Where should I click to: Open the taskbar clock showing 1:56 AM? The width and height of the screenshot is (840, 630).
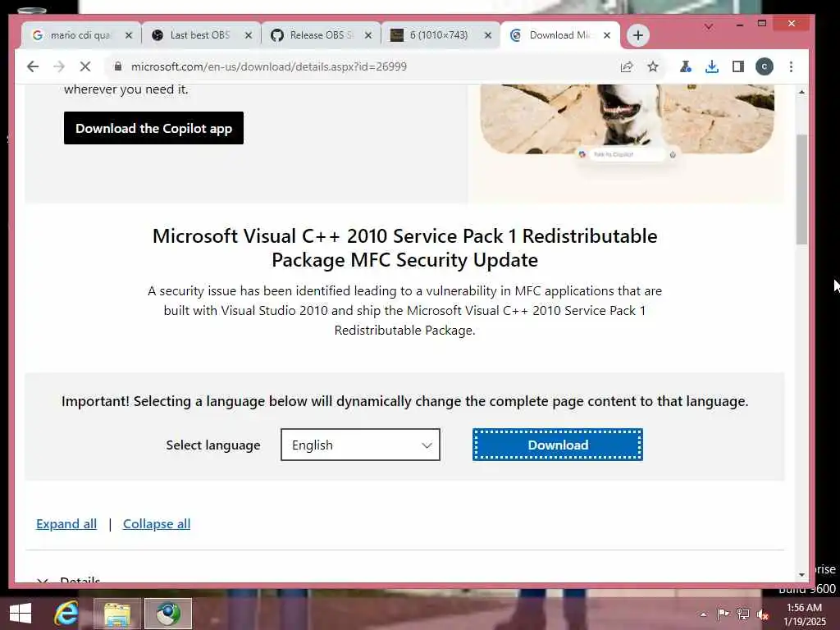click(804, 614)
